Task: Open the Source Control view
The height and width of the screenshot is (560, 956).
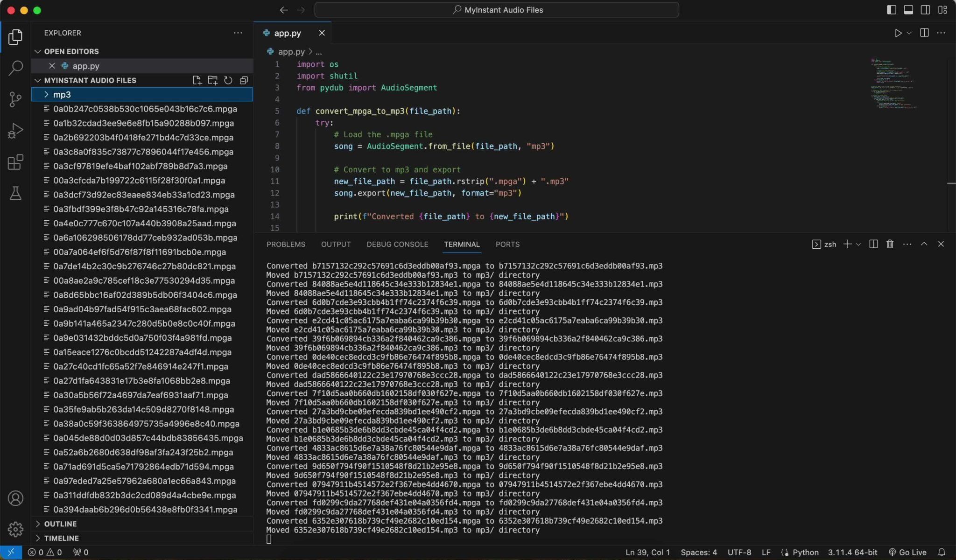Action: tap(15, 99)
